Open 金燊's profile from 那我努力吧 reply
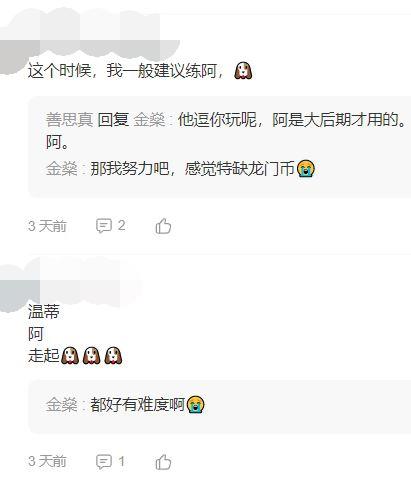 pyautogui.click(x=61, y=169)
